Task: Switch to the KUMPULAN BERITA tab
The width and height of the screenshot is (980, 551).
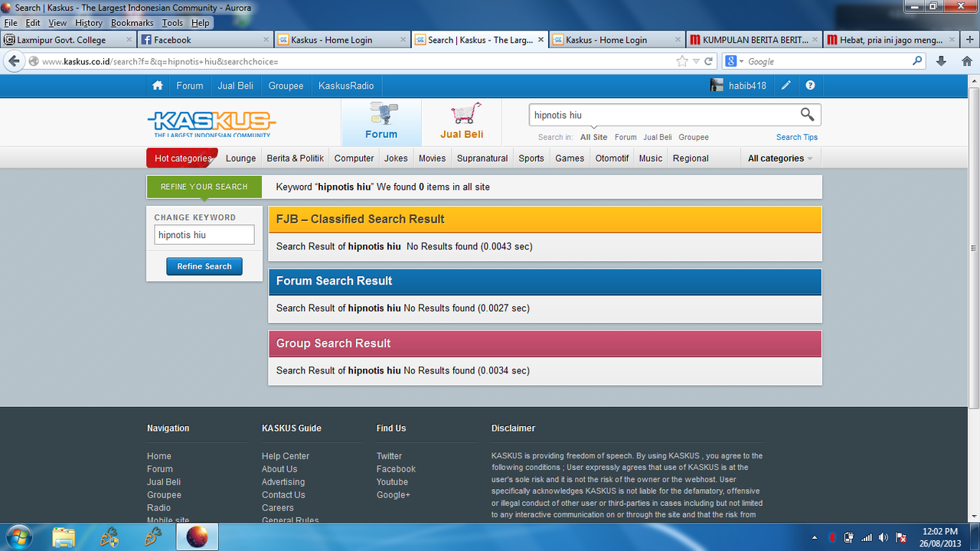Action: click(x=753, y=40)
